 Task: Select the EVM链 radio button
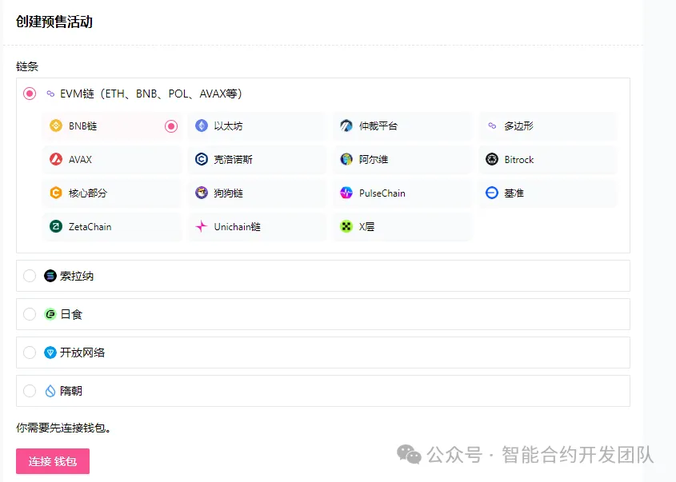(29, 94)
